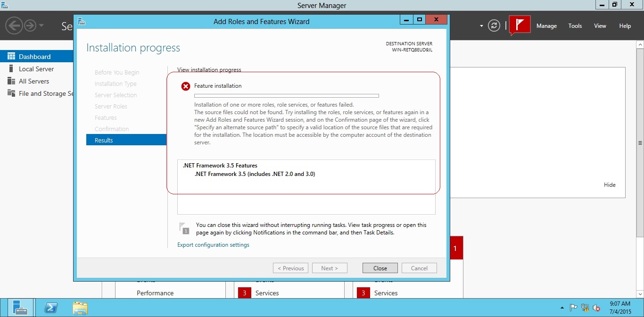Click the Export configuration settings link
Image resolution: width=644 pixels, height=317 pixels.
(213, 245)
